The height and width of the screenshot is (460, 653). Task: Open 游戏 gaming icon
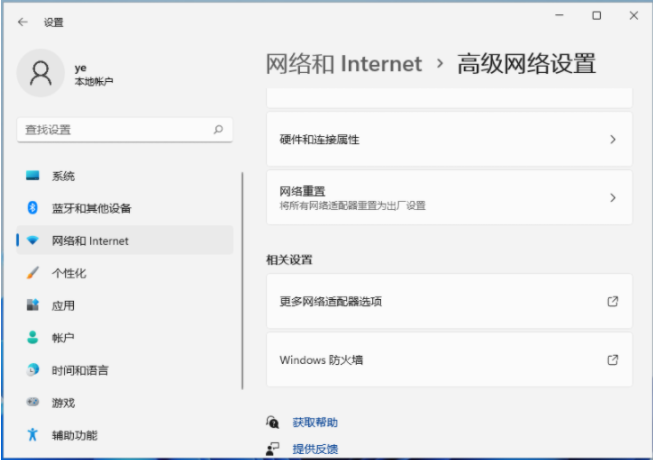[x=33, y=403]
